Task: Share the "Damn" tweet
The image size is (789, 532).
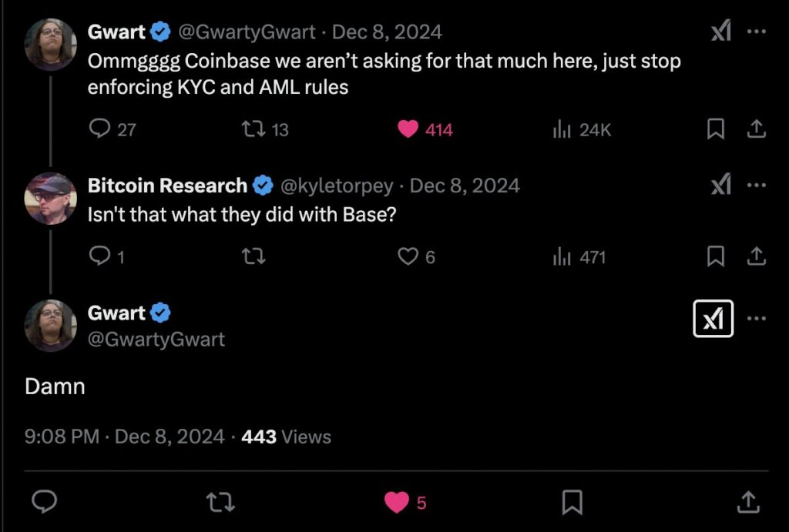Action: pyautogui.click(x=747, y=503)
